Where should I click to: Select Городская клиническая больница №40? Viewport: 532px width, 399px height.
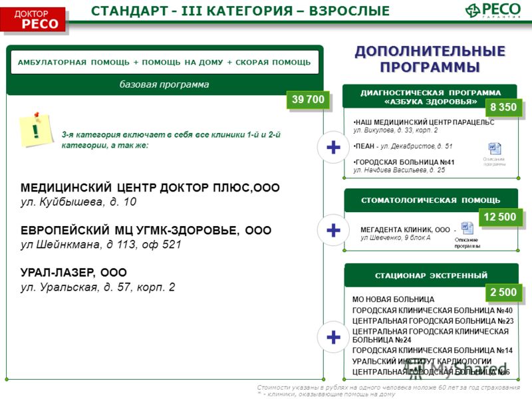coord(432,311)
